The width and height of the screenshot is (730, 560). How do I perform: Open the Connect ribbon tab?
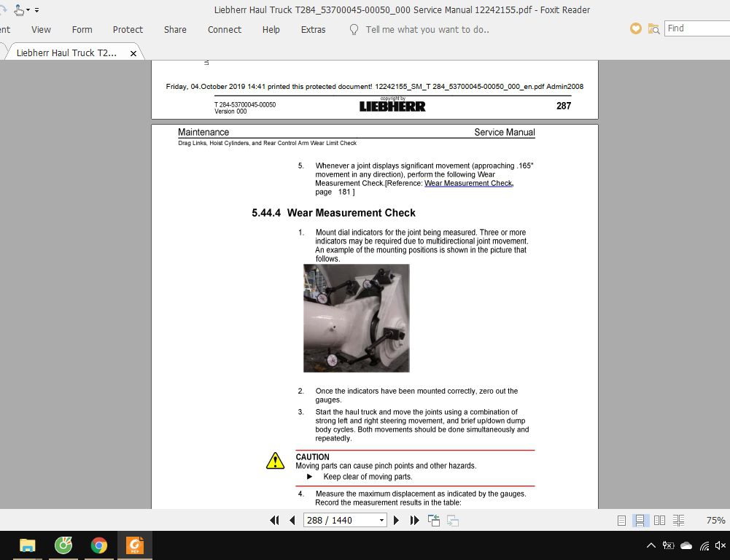[x=225, y=30]
